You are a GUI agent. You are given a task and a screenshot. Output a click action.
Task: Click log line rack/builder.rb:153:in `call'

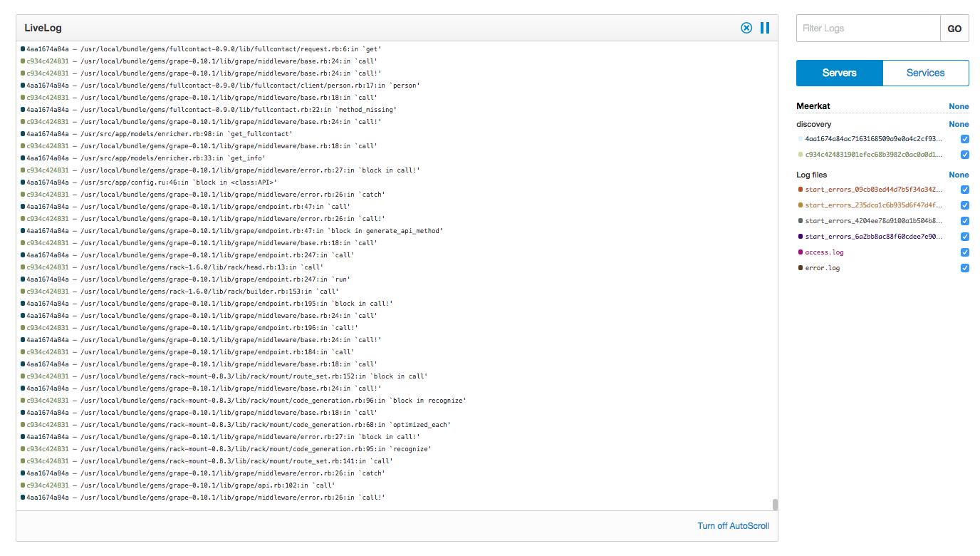(x=180, y=291)
